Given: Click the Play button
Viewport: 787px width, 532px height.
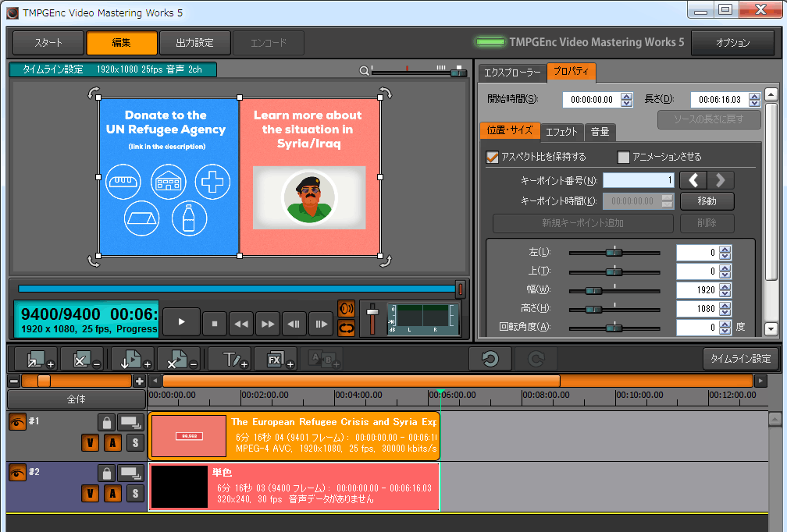Looking at the screenshot, I should click(182, 322).
